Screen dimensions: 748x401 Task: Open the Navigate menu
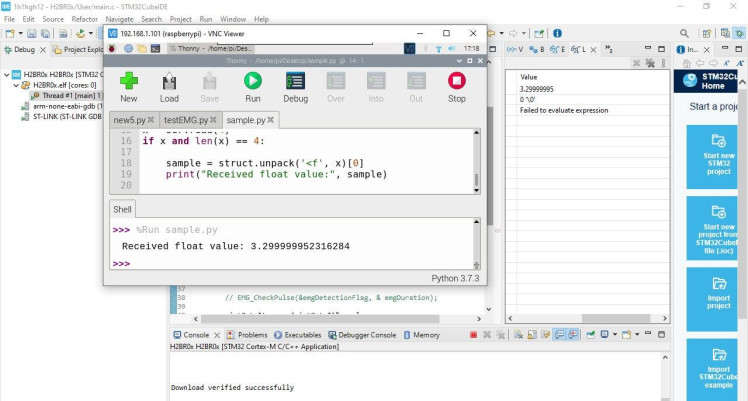(118, 19)
